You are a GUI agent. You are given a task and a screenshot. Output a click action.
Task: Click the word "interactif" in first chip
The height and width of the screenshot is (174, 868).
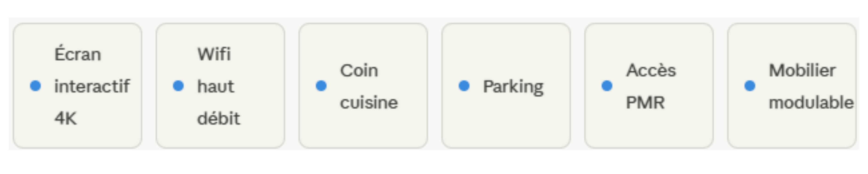click(x=92, y=86)
